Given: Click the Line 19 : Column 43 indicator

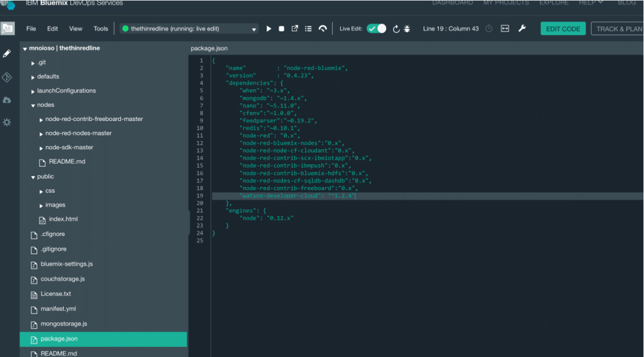Looking at the screenshot, I should click(x=451, y=29).
